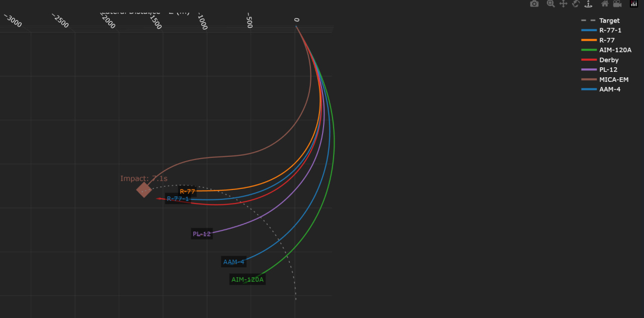Download plot as PNG camera icon
The image size is (644, 318).
tap(534, 4)
